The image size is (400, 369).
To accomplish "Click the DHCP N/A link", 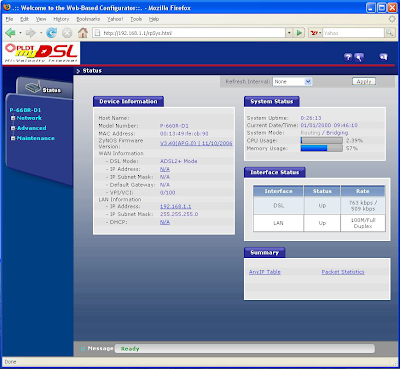I will click(x=165, y=222).
